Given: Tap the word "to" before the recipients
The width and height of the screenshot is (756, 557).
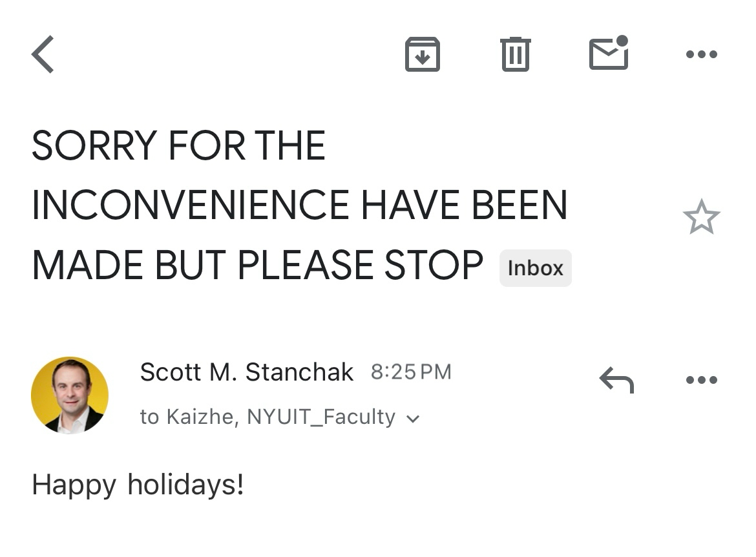Looking at the screenshot, I should tap(149, 417).
